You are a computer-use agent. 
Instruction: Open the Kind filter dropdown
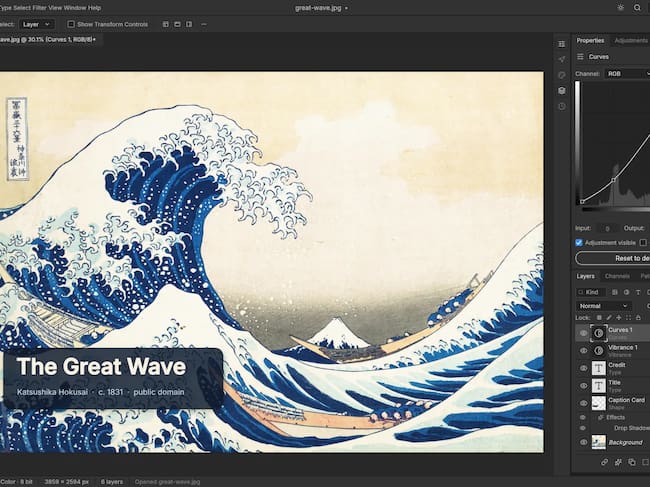click(591, 292)
